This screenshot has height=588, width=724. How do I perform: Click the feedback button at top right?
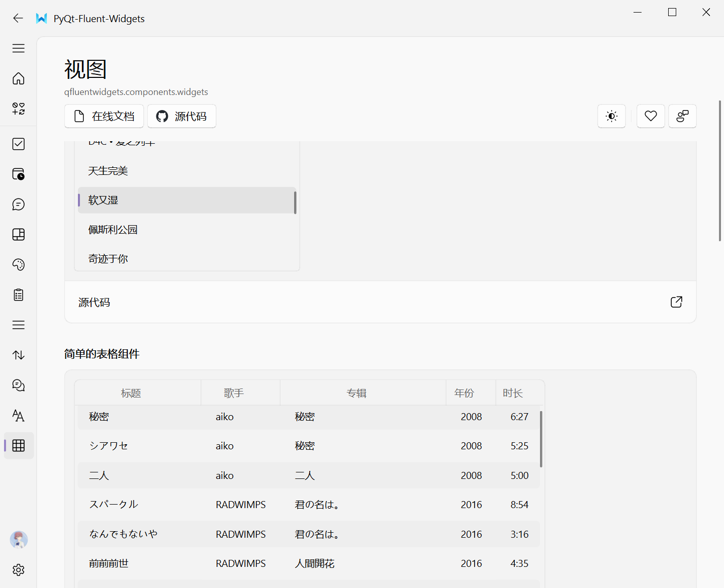pyautogui.click(x=682, y=116)
